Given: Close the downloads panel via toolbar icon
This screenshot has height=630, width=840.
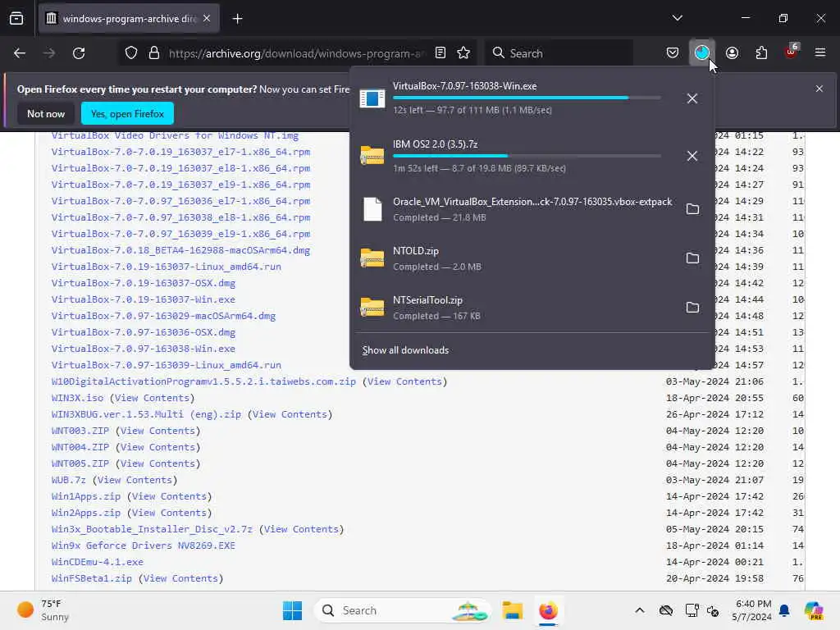Looking at the screenshot, I should [x=702, y=53].
